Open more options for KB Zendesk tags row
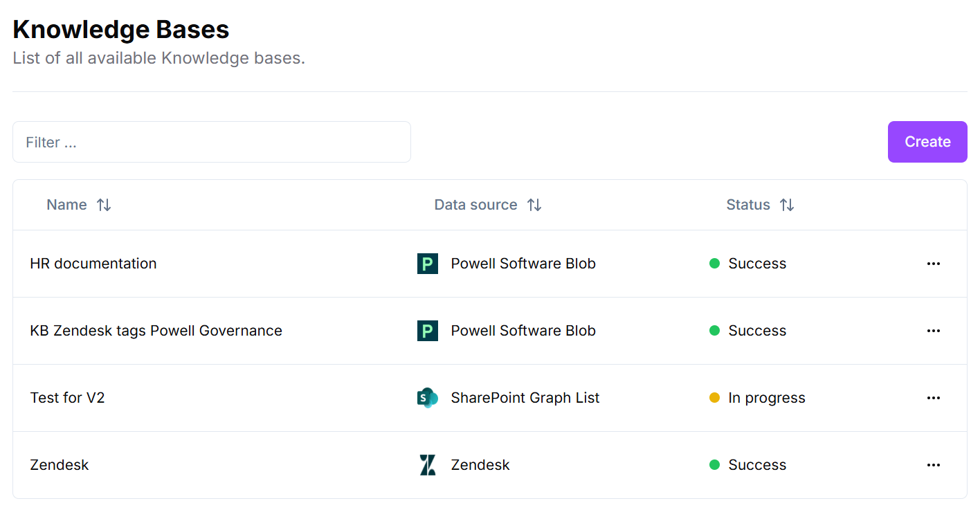 934,331
